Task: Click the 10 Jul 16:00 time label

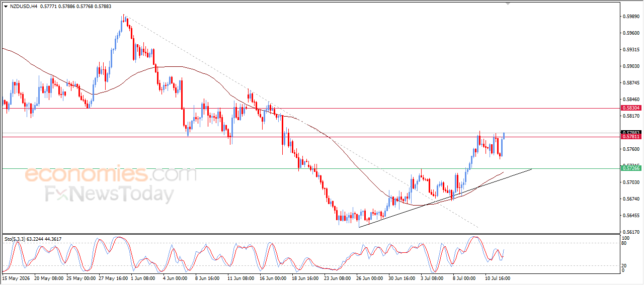Action: click(498, 277)
